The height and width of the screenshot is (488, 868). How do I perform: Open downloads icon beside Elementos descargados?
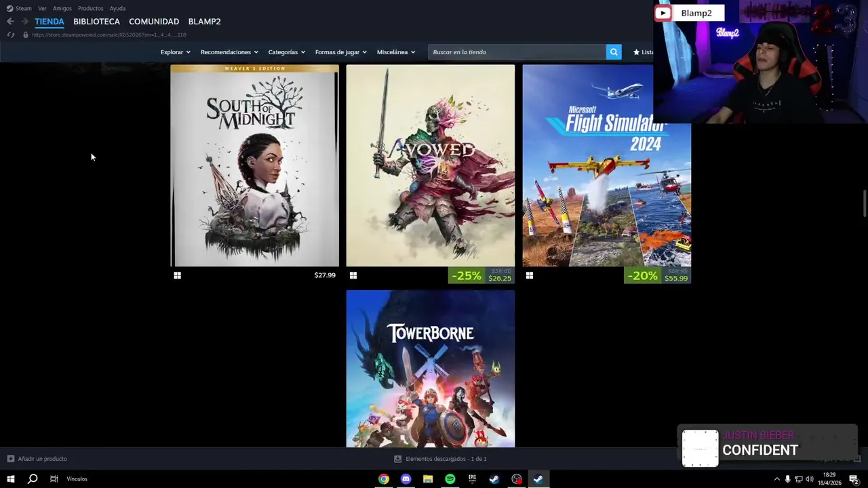[398, 459]
